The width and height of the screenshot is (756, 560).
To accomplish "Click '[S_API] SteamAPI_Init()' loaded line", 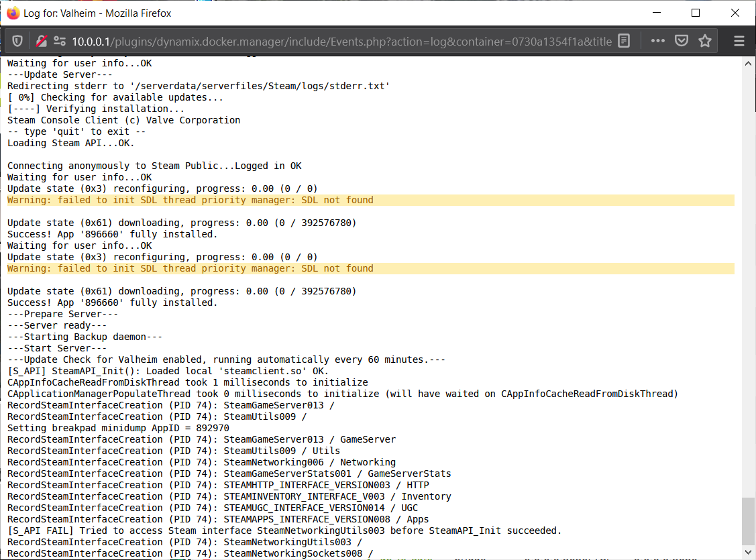I will [x=168, y=371].
